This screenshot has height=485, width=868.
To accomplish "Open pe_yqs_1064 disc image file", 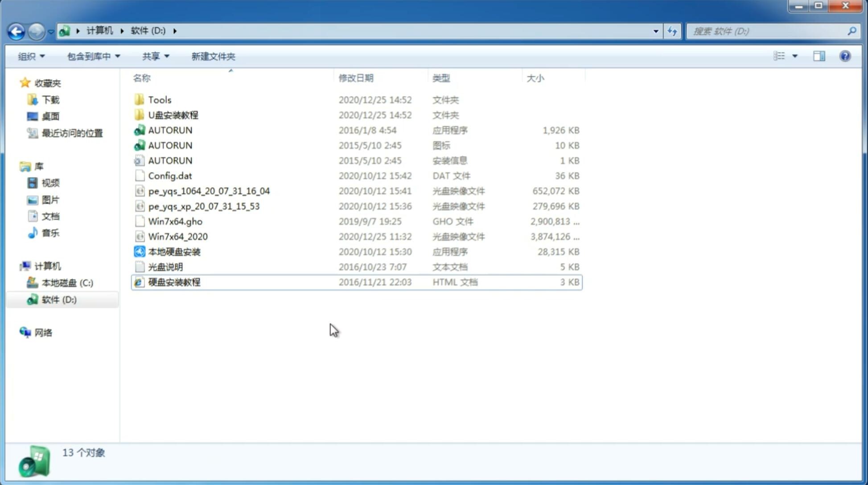I will [x=209, y=191].
